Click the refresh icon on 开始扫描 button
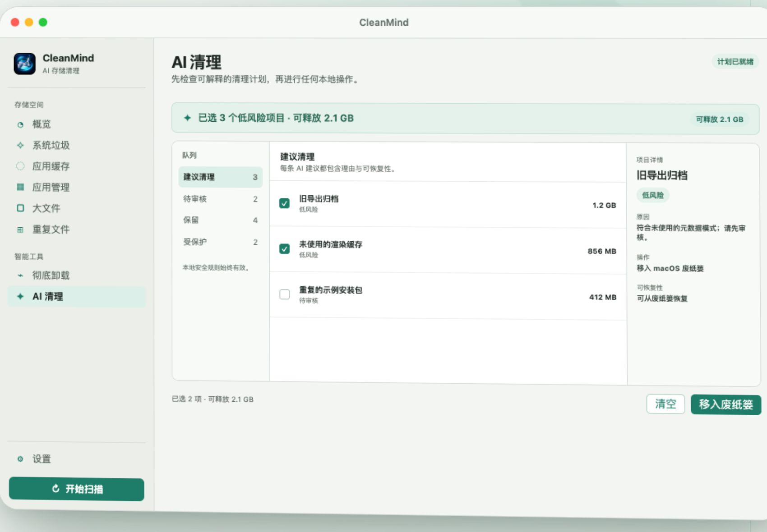This screenshot has height=532, width=767. (x=56, y=489)
